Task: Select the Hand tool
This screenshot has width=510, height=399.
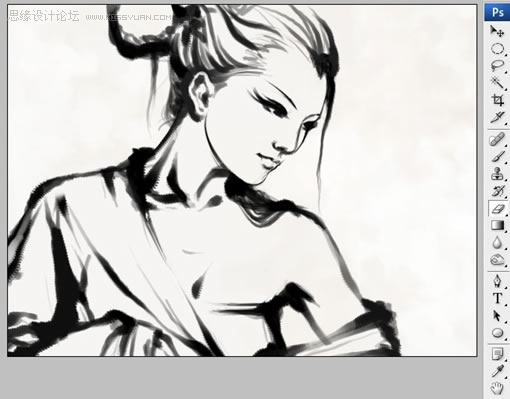Action: [497, 388]
